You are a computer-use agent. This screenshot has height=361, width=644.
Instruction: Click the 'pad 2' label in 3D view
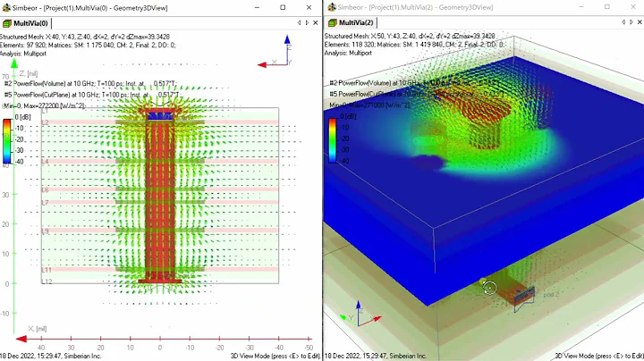551,295
